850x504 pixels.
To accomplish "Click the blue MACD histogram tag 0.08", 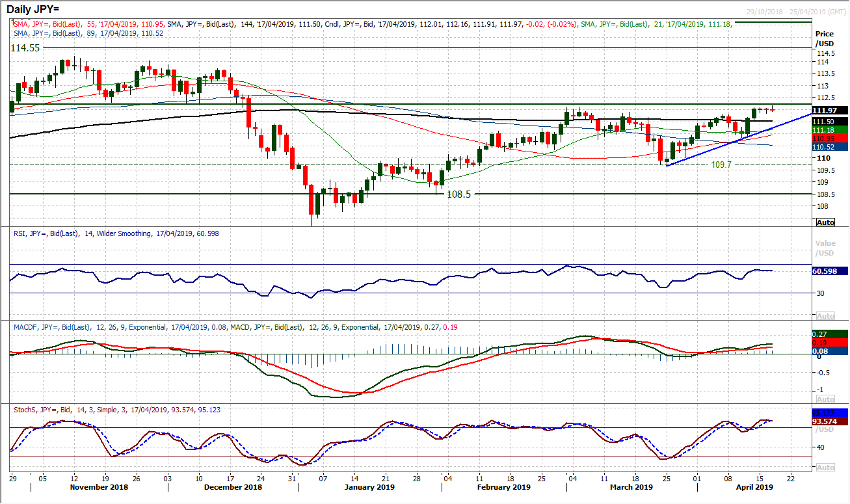I will click(831, 351).
